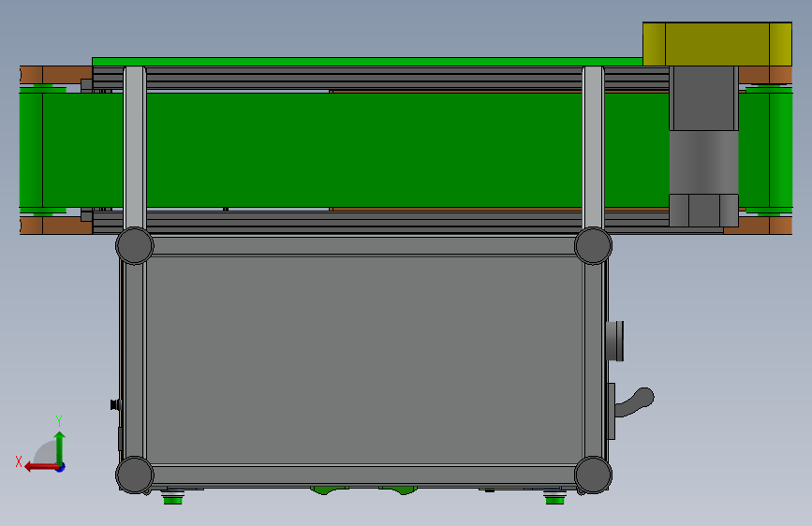Click the blue Z axis dot on the triad
The image size is (812, 526).
pyautogui.click(x=61, y=467)
